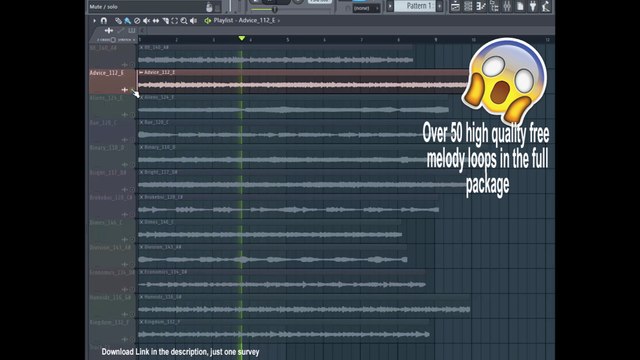Image resolution: width=640 pixels, height=360 pixels.
Task: Open the Browser tree icon
Action: tap(494, 6)
